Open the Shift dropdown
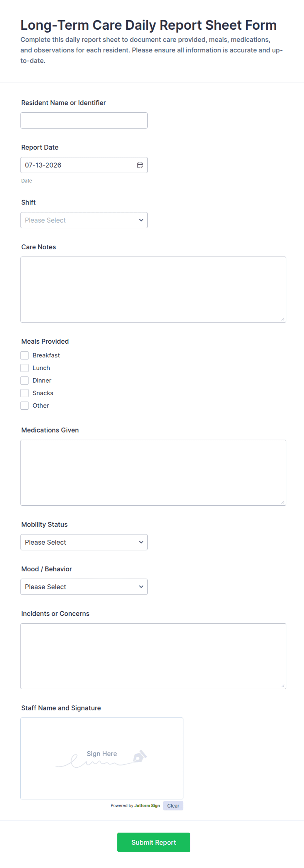Image resolution: width=304 pixels, height=868 pixels. pos(84,220)
